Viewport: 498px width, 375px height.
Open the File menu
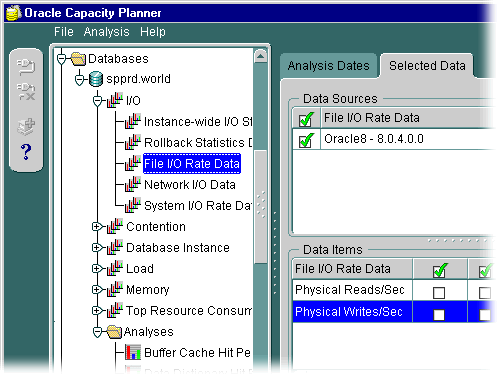point(64,32)
